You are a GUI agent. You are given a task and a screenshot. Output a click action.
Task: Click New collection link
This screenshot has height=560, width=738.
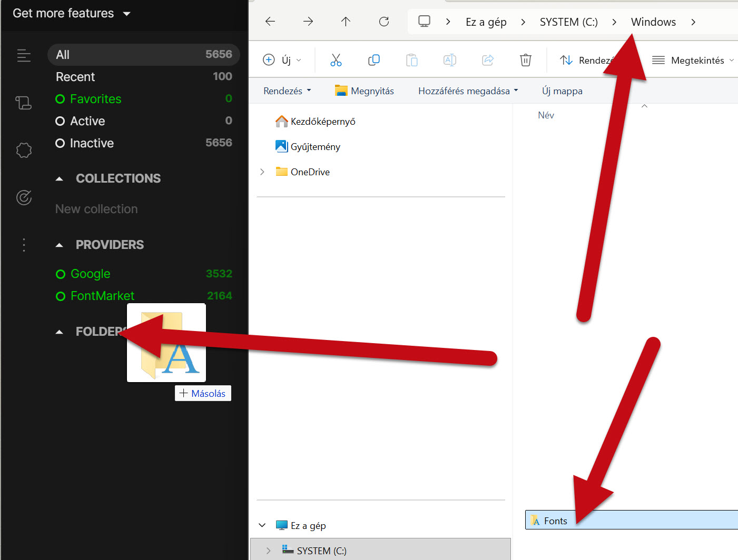click(x=96, y=209)
